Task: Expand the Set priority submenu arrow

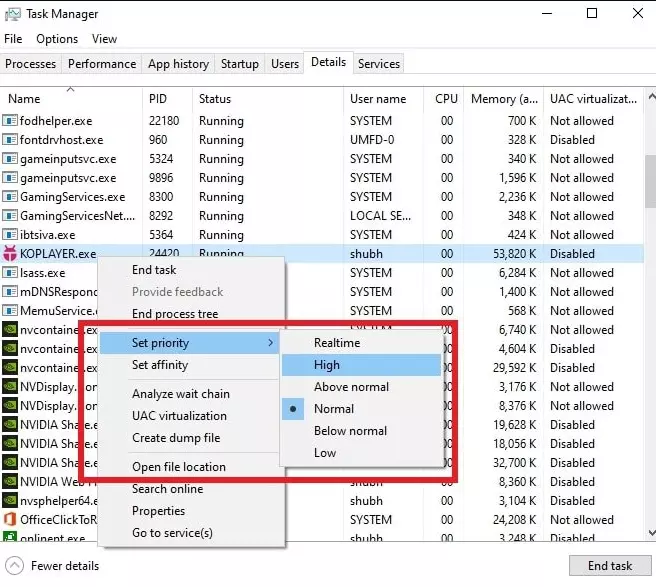Action: pos(271,343)
